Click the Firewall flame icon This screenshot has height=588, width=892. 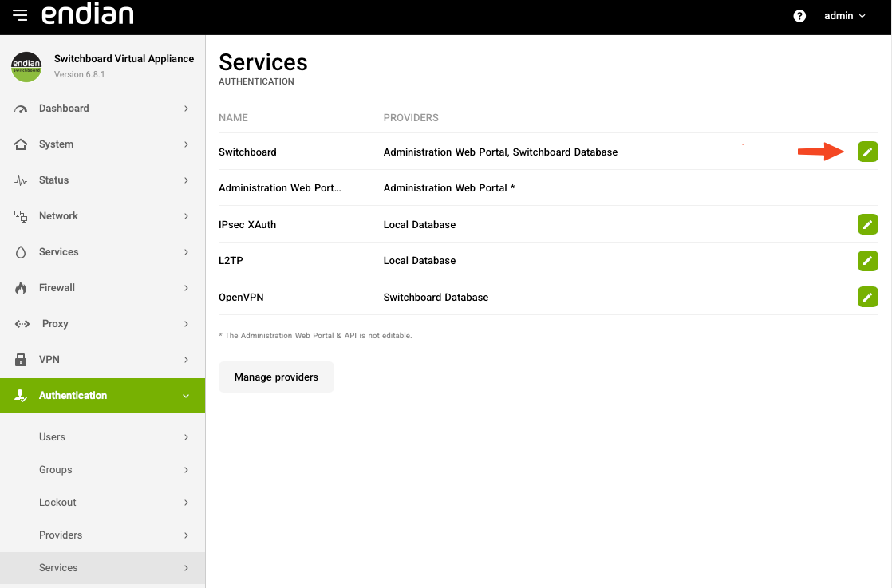click(21, 288)
